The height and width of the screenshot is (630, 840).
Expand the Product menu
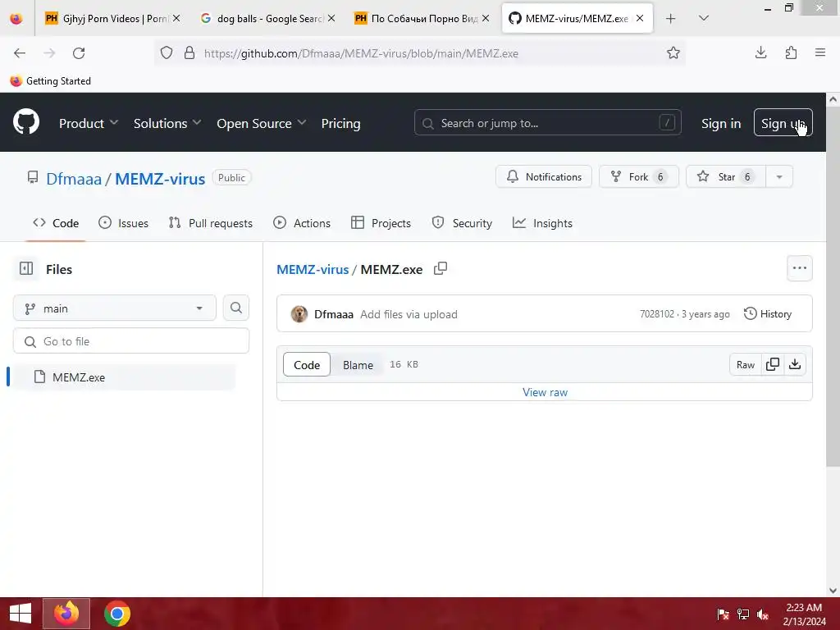pos(89,123)
